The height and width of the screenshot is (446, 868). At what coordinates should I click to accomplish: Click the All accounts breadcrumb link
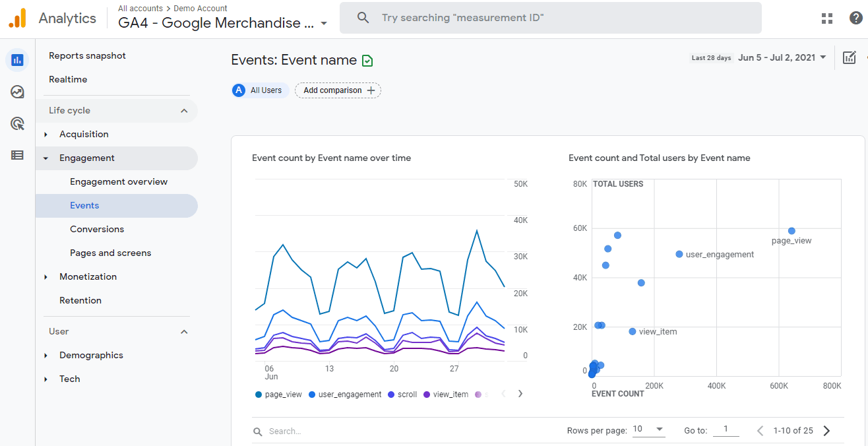[x=140, y=9]
